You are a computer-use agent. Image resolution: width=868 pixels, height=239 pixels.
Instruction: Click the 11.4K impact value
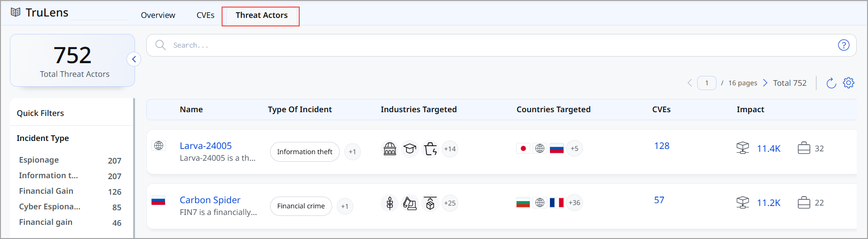pyautogui.click(x=769, y=148)
